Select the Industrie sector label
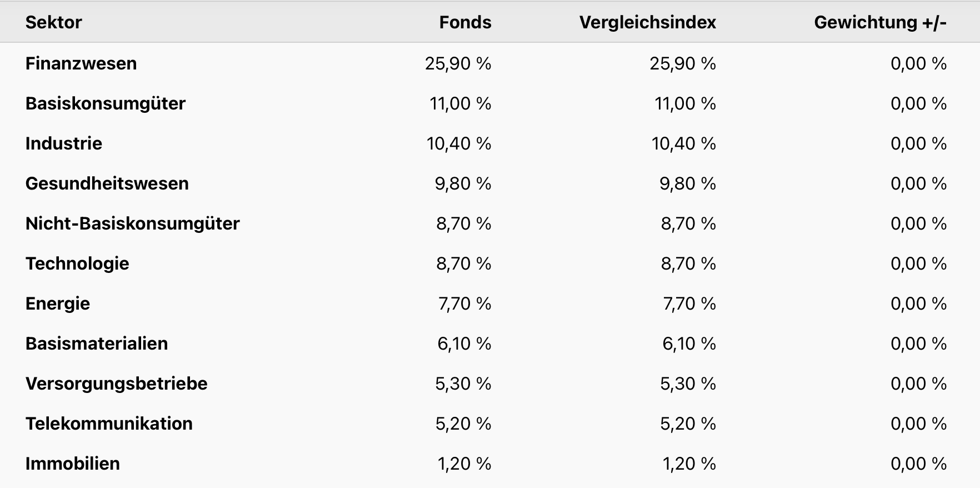The image size is (980, 488). 64,143
